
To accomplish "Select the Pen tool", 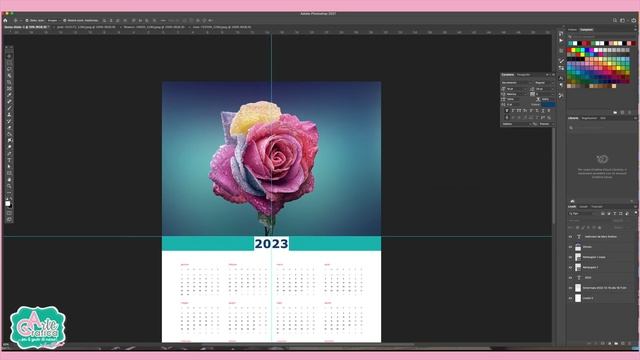I will click(9, 154).
